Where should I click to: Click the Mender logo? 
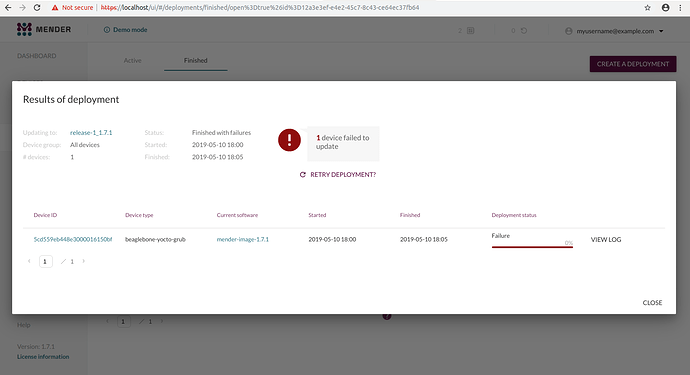tap(44, 29)
